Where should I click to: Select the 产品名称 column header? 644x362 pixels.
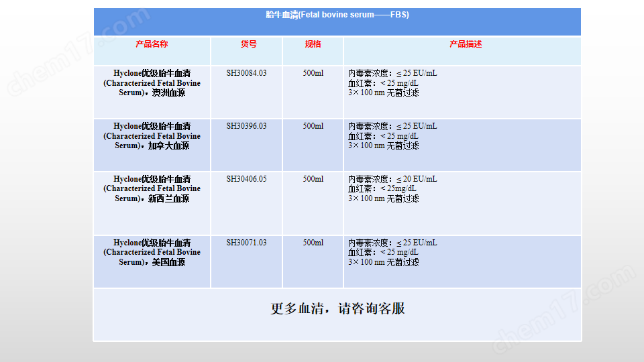(152, 44)
